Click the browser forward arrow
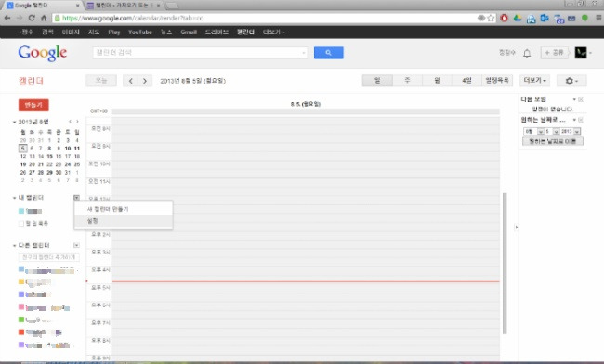This screenshot has height=364, width=604. [20, 18]
